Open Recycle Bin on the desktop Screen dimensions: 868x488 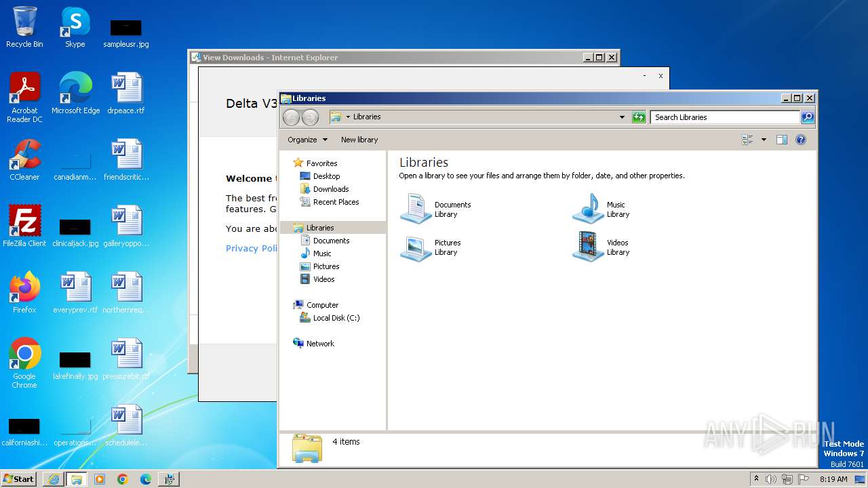point(24,27)
